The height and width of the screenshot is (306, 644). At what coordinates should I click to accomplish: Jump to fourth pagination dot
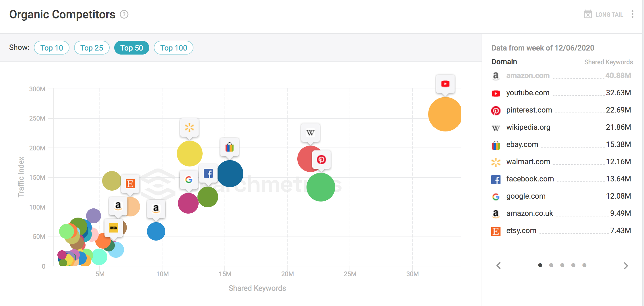(x=573, y=265)
